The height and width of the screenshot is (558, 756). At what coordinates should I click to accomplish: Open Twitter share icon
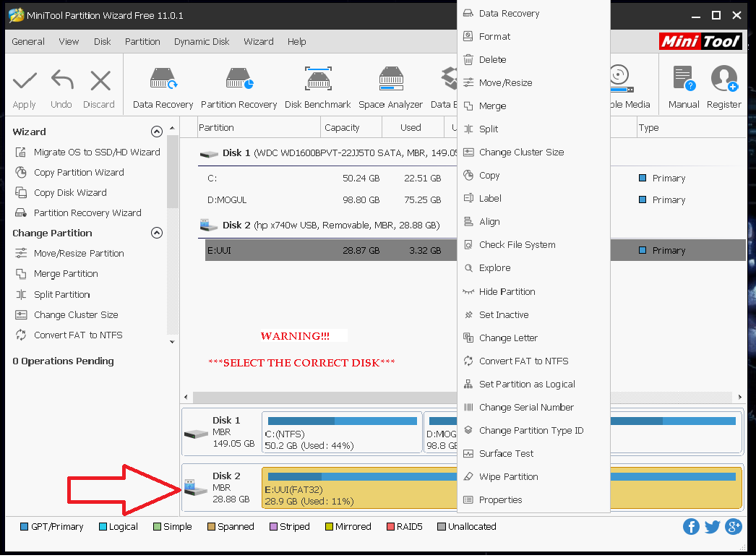[x=712, y=527]
